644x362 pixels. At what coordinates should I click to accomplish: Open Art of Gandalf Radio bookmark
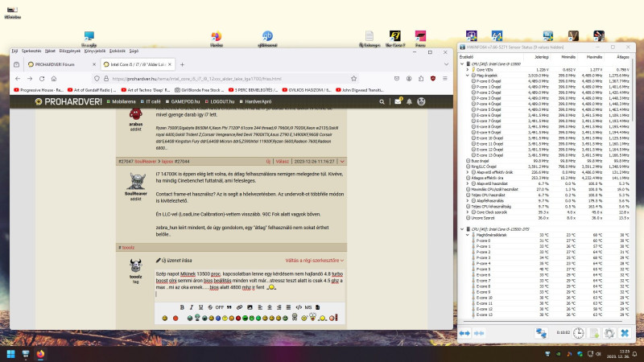pyautogui.click(x=92, y=90)
